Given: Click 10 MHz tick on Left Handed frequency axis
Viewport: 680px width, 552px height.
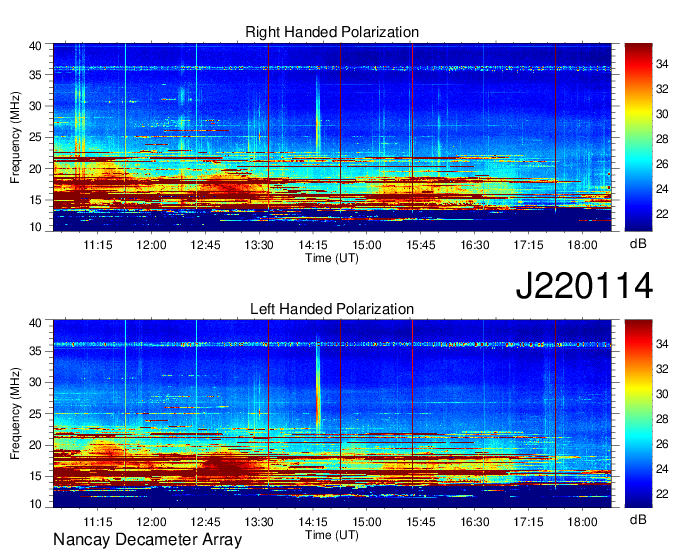Looking at the screenshot, I should (35, 504).
